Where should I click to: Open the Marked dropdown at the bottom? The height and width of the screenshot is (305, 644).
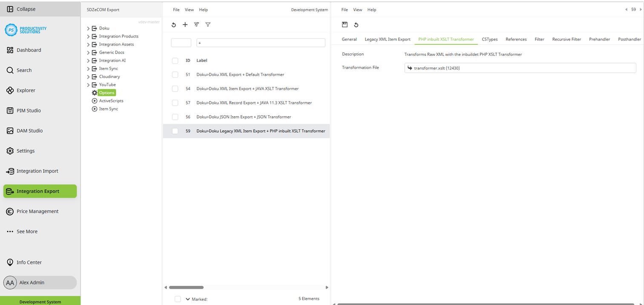click(x=188, y=299)
